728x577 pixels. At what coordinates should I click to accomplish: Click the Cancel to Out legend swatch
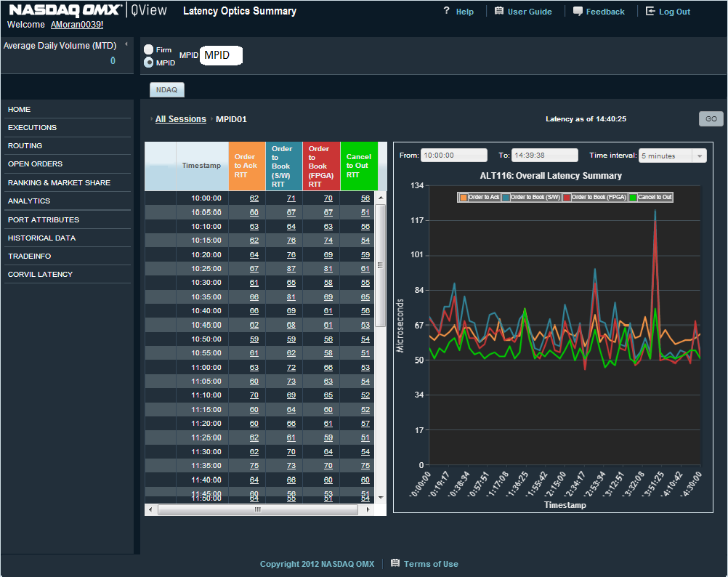(x=633, y=197)
